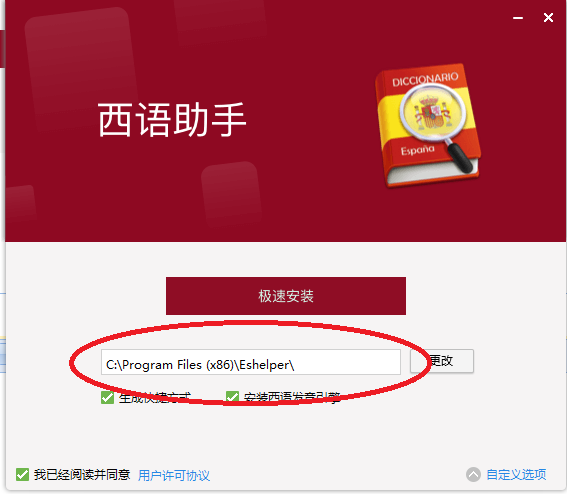567x494 pixels.
Task: Toggle the 我已经阅读并同意 agreement checkbox
Action: click(22, 474)
